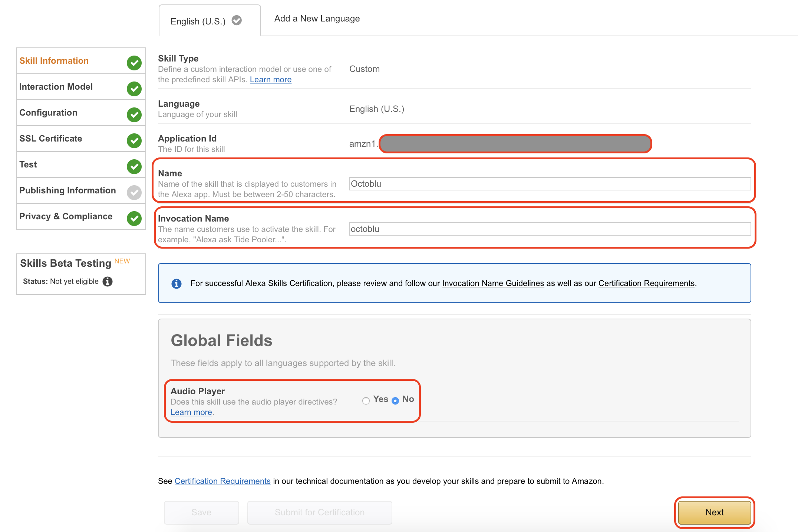Click the Configuration green checkmark icon
The height and width of the screenshot is (532, 798).
pos(134,114)
